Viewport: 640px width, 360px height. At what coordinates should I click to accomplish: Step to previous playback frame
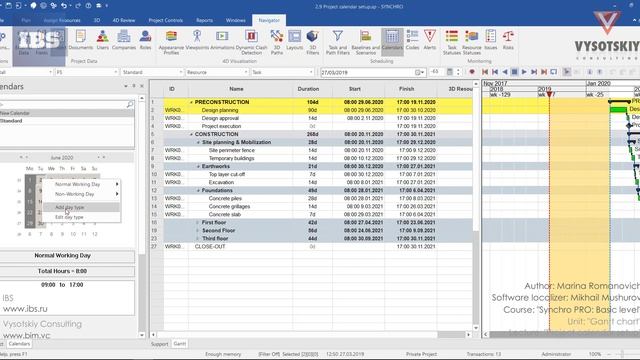tap(495, 72)
